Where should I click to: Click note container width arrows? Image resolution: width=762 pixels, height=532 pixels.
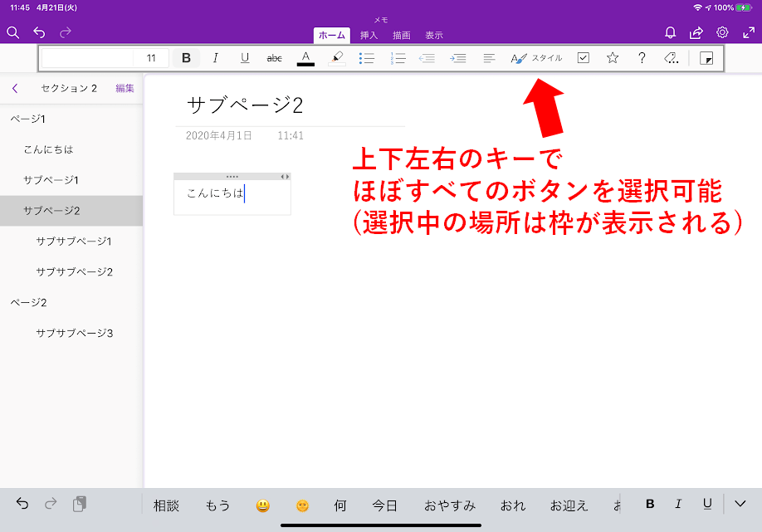(286, 176)
